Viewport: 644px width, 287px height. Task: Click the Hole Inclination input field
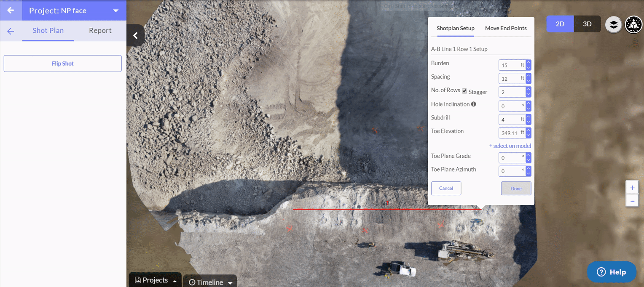click(x=512, y=106)
